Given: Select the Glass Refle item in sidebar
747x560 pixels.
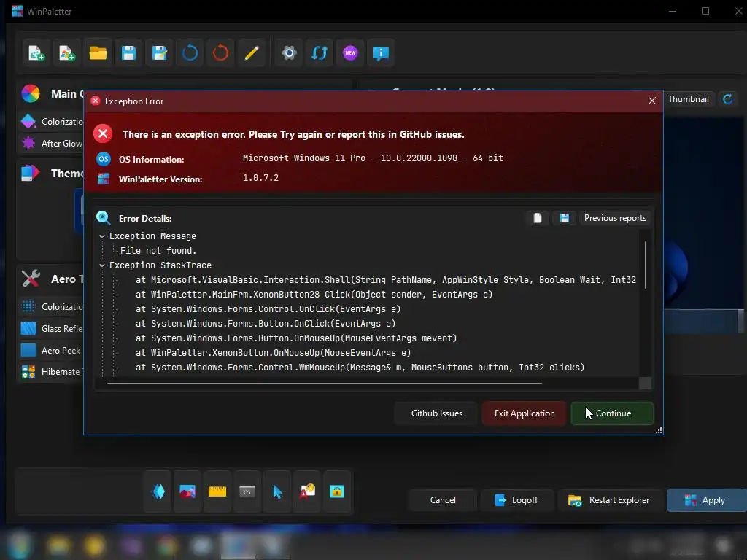Looking at the screenshot, I should pyautogui.click(x=52, y=329).
